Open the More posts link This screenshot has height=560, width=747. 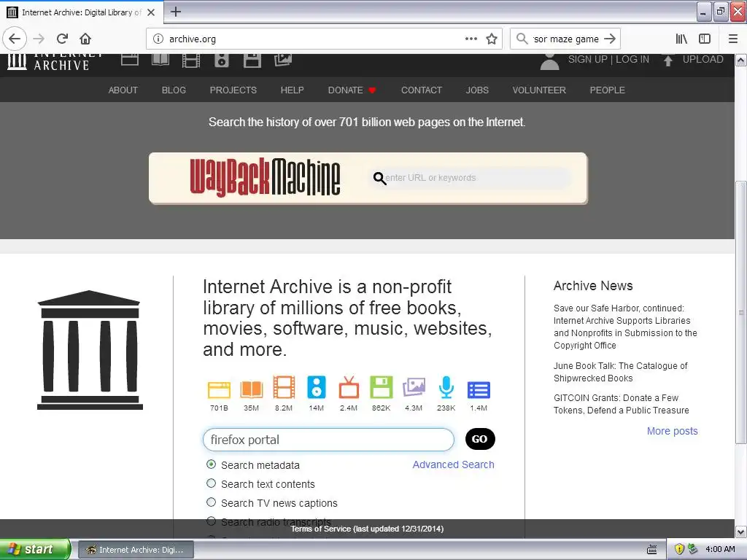[x=672, y=431]
